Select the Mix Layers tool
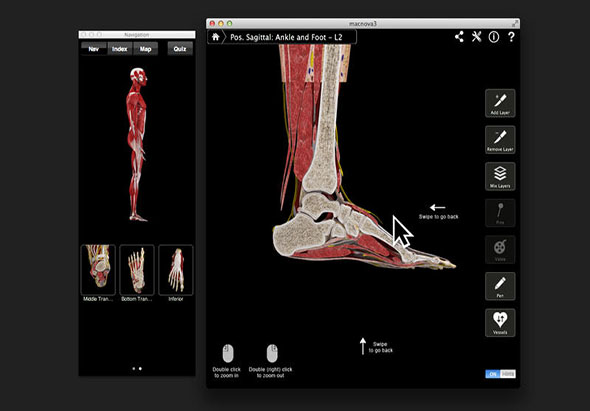Screen dimensions: 590x411 (500, 176)
